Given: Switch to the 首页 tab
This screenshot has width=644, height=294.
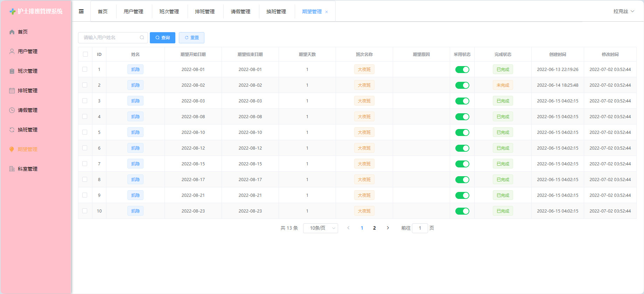Looking at the screenshot, I should (x=103, y=12).
